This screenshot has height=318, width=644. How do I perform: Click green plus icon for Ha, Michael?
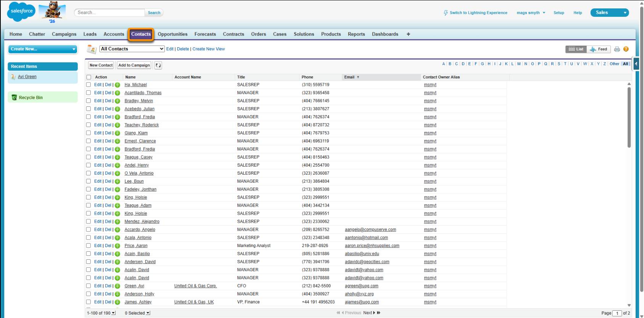(117, 85)
